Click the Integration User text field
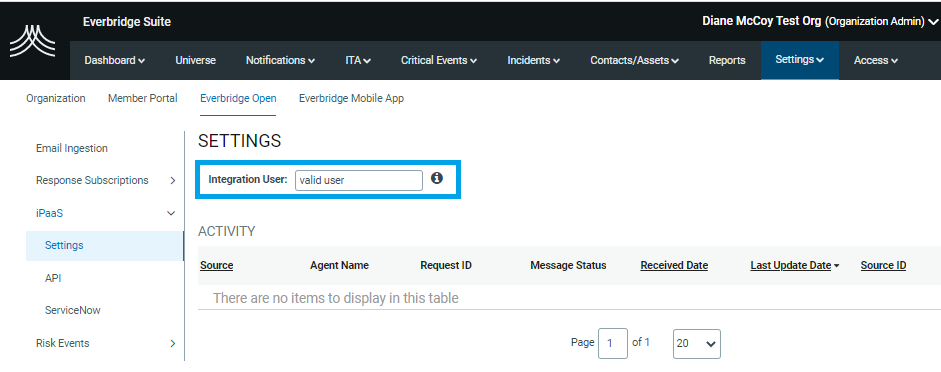 [359, 180]
